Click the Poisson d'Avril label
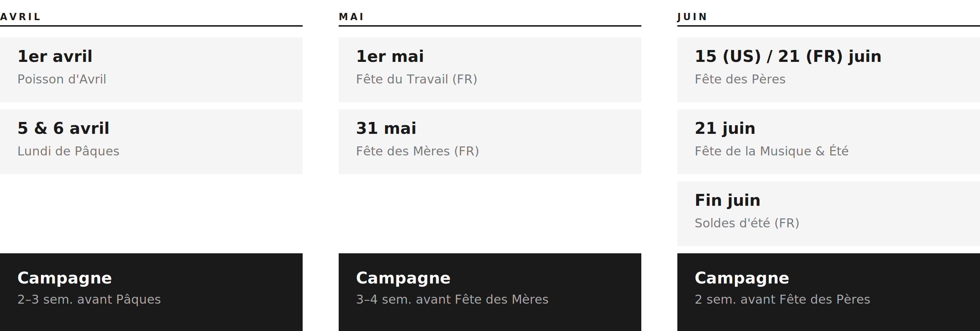This screenshot has height=331, width=980. pos(62,79)
